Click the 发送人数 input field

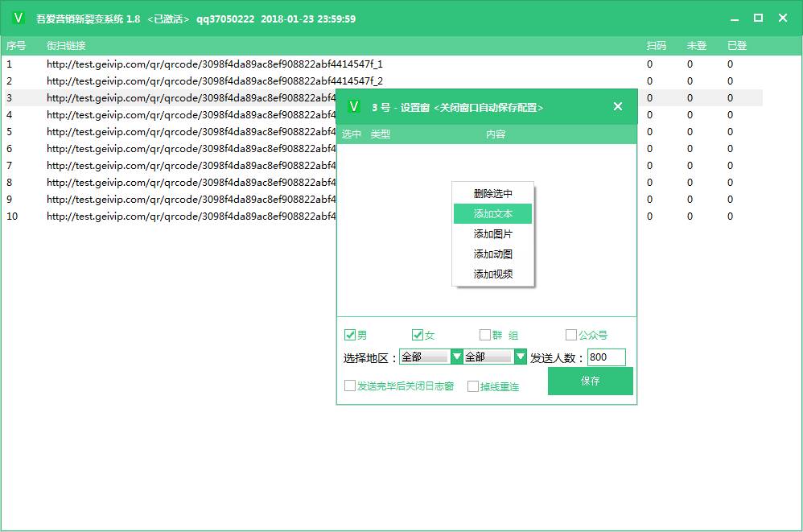pyautogui.click(x=606, y=357)
